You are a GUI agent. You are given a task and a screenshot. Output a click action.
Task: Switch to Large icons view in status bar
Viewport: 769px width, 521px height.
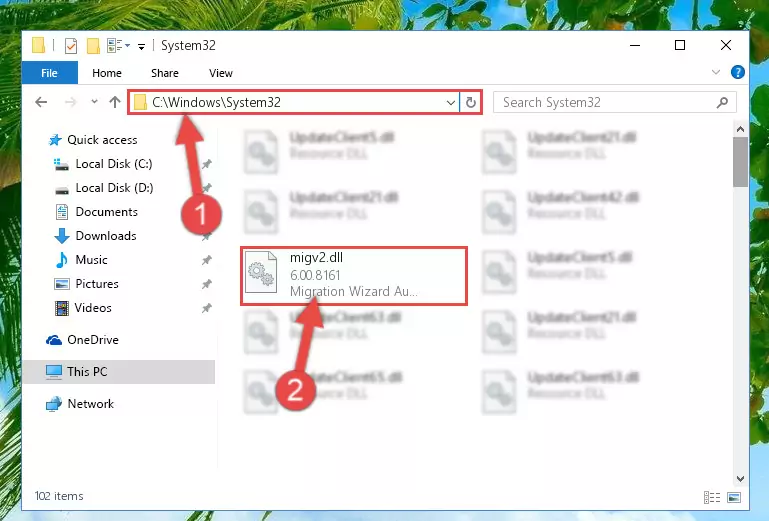coord(734,497)
